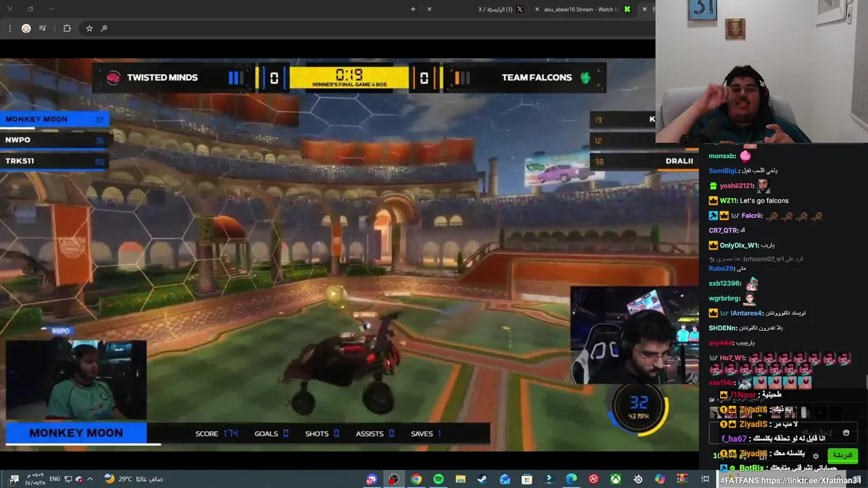The height and width of the screenshot is (488, 868).
Task: Open Spotify from the taskbar
Action: [438, 479]
